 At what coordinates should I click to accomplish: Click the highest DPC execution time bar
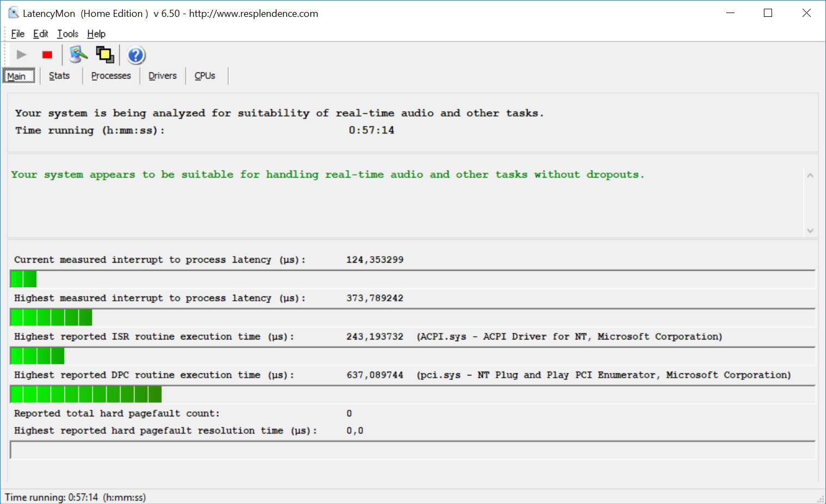[412, 394]
